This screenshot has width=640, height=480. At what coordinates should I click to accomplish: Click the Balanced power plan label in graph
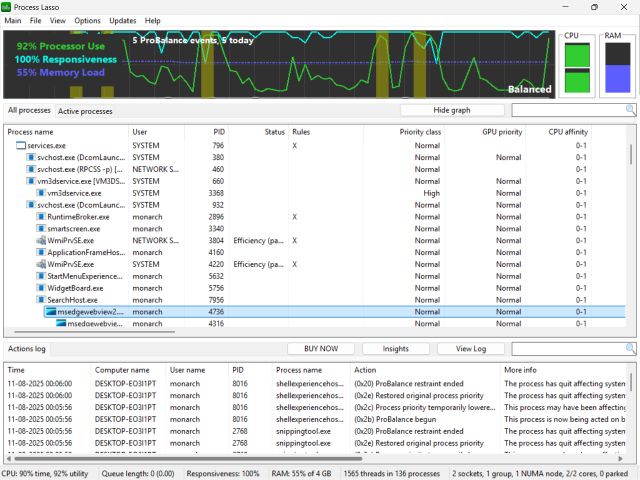(x=529, y=89)
